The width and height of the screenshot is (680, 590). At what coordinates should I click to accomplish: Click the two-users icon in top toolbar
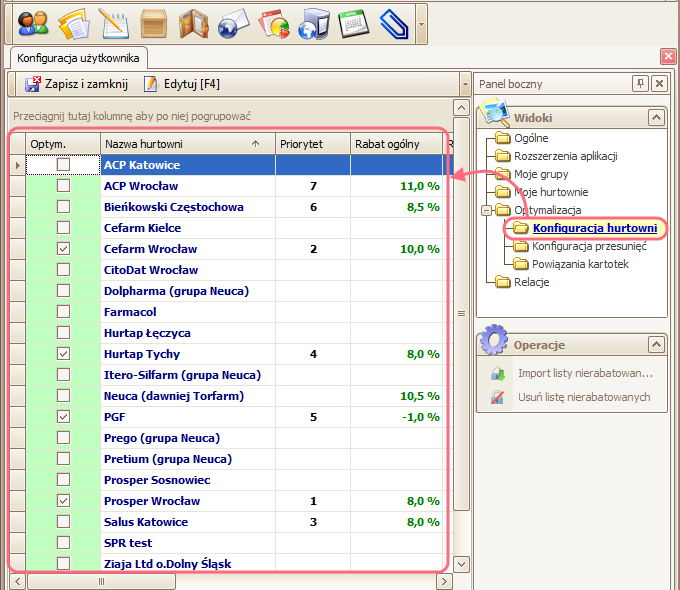point(33,21)
